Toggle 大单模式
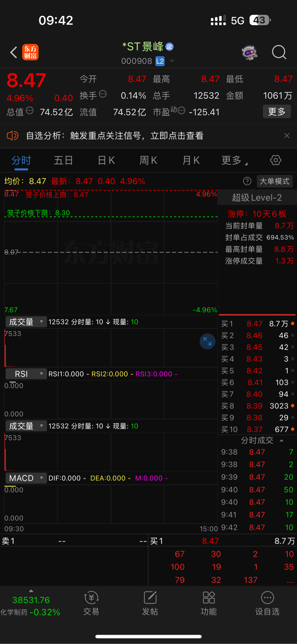The image size is (297, 644). pos(275,181)
